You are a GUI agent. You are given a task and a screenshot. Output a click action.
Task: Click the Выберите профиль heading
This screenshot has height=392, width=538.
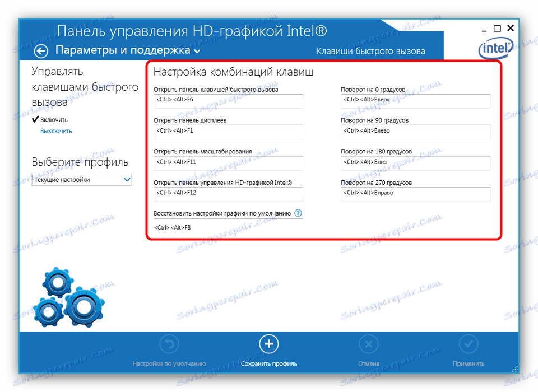pos(80,162)
